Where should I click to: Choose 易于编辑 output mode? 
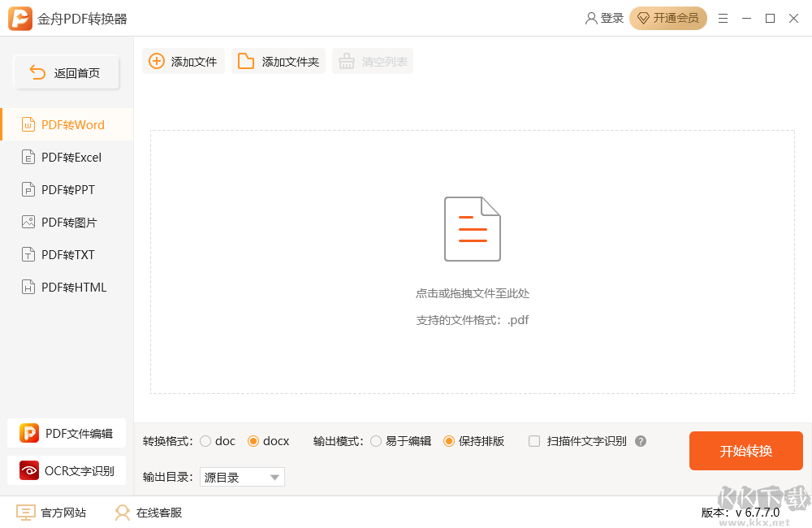[x=376, y=441]
